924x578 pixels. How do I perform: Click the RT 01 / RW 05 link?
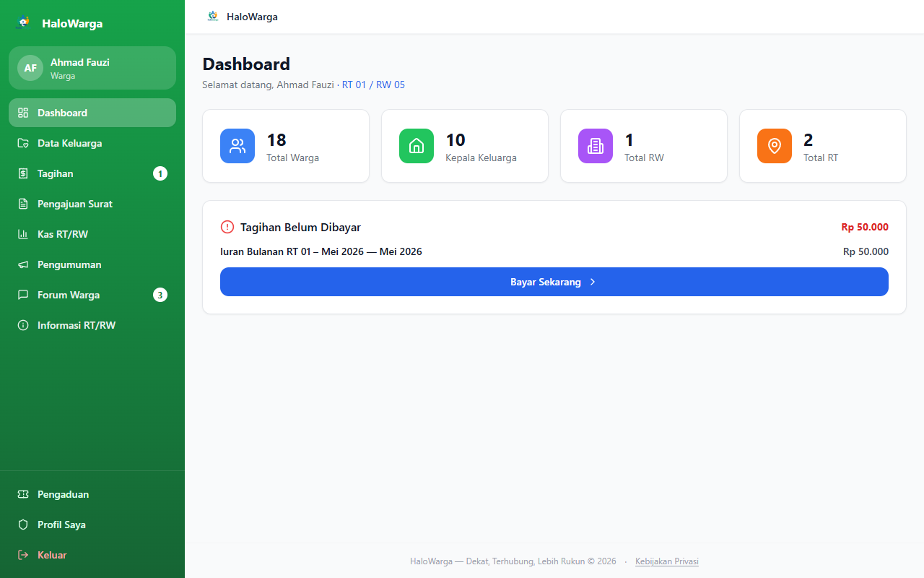point(373,85)
